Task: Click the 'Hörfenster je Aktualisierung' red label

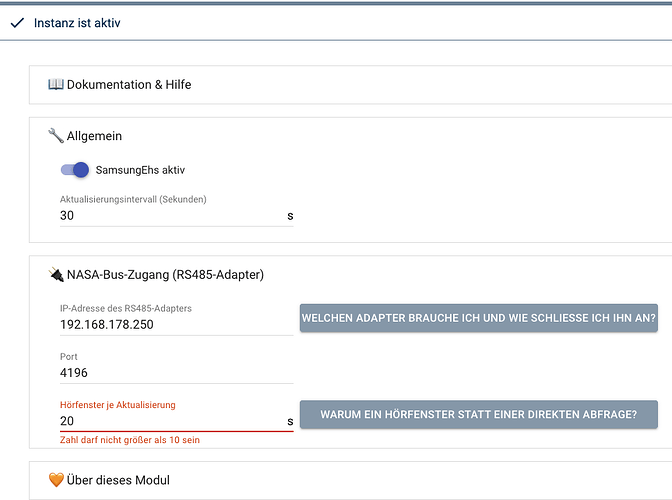Action: tap(118, 405)
